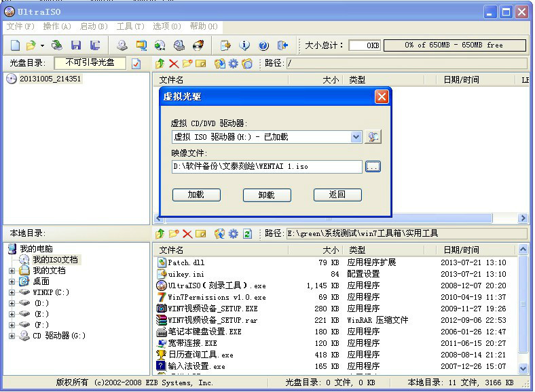The height and width of the screenshot is (392, 535).
Task: Open the virtual ISO drive combo box
Action: click(267, 137)
